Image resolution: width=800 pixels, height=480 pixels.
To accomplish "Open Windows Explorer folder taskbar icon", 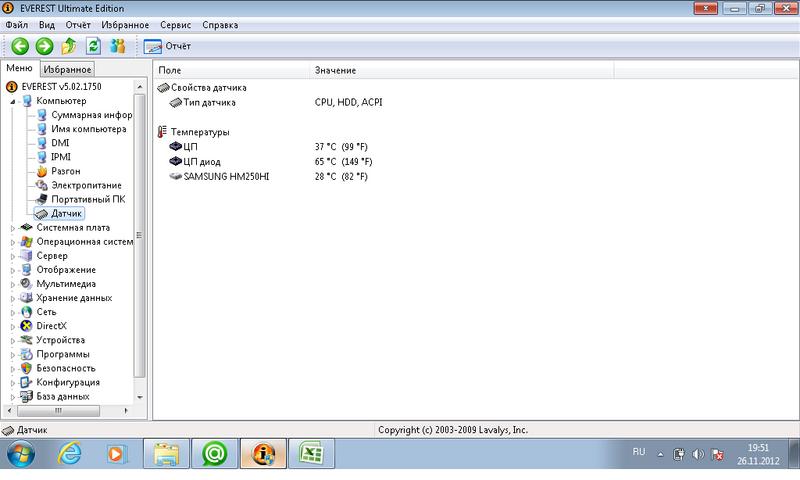I will pos(166,453).
